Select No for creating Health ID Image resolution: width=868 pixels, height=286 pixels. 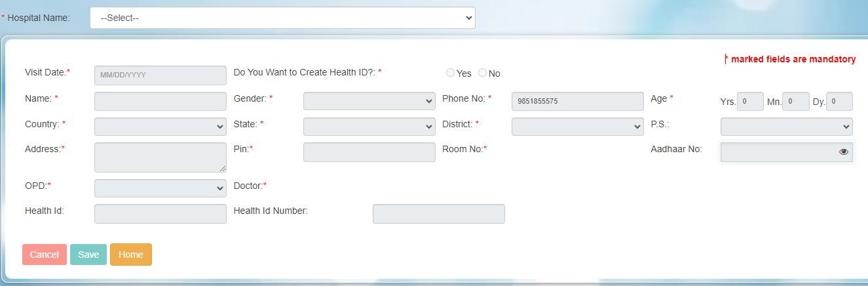point(483,73)
